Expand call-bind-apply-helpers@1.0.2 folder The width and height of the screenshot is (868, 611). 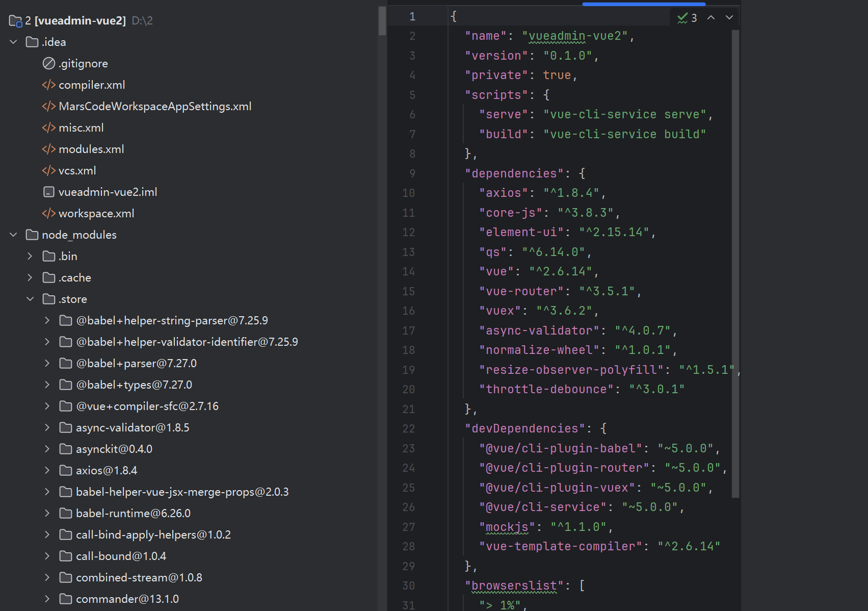(47, 534)
